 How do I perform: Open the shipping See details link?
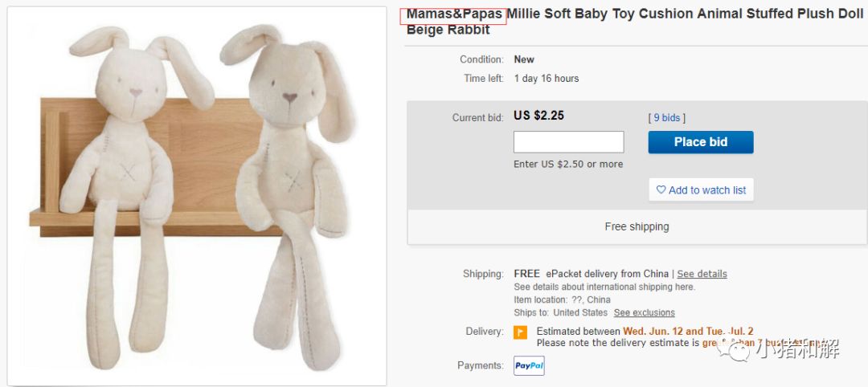(x=702, y=274)
